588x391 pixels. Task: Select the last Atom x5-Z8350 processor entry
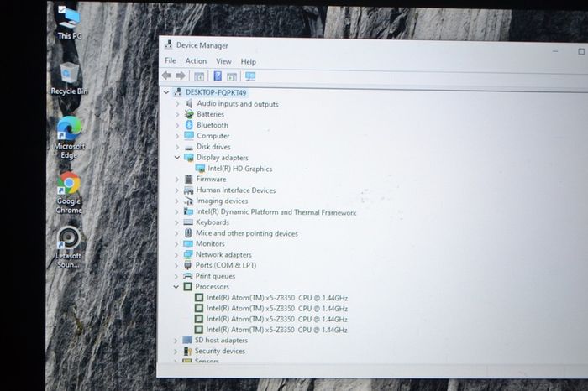click(276, 330)
